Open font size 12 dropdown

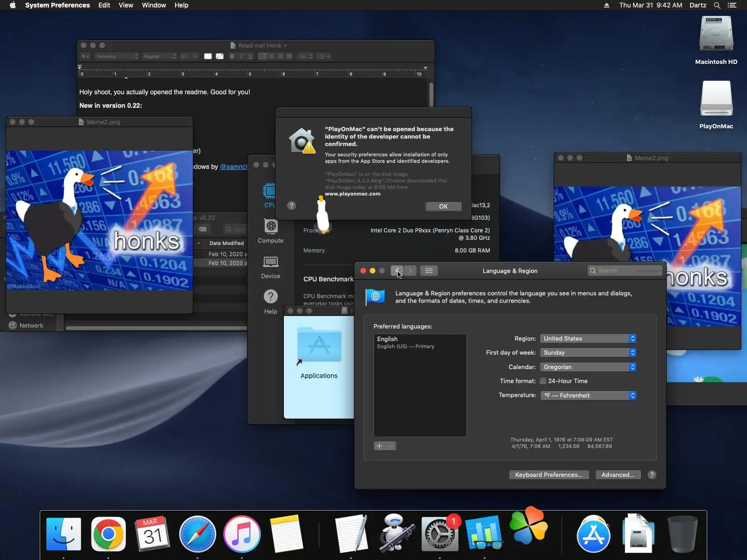coord(189,56)
